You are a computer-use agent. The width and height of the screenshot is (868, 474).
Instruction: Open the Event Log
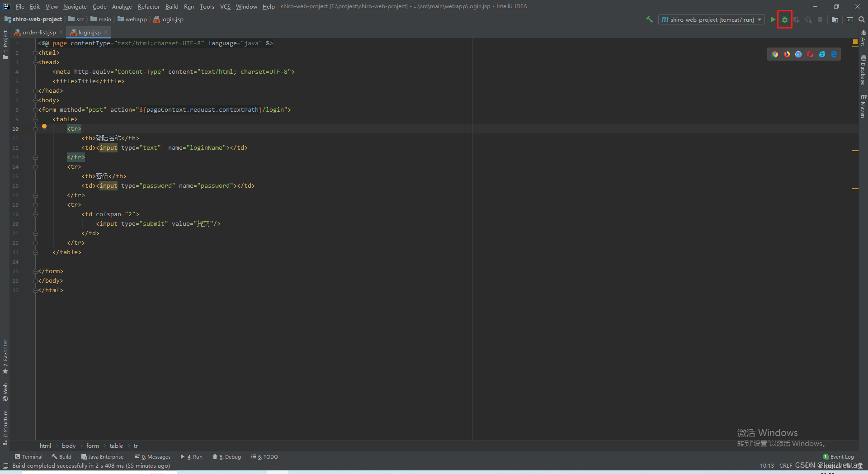pyautogui.click(x=839, y=457)
